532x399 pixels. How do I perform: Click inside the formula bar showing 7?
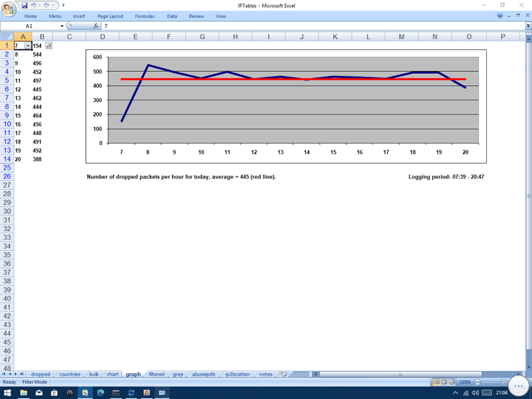coord(312,26)
